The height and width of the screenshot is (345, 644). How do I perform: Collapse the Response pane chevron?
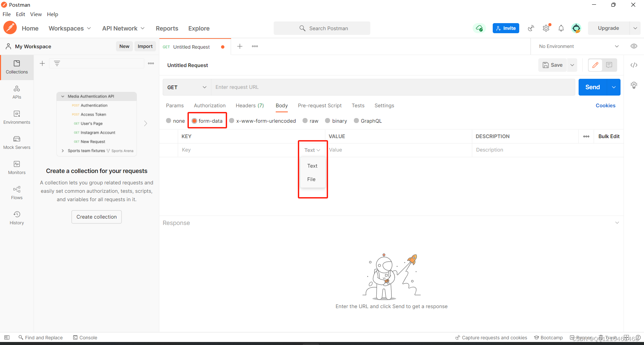tap(617, 223)
